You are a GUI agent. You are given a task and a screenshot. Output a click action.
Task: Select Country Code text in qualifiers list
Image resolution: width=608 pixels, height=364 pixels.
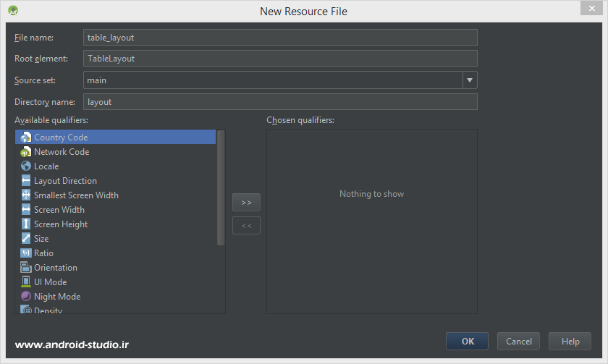click(x=61, y=137)
